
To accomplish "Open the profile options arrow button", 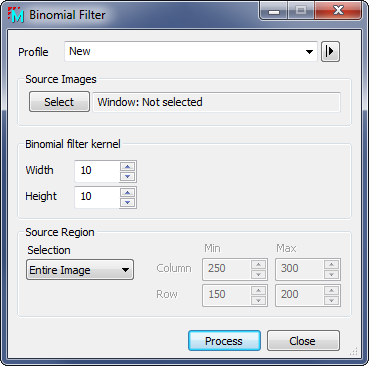I will (330, 52).
